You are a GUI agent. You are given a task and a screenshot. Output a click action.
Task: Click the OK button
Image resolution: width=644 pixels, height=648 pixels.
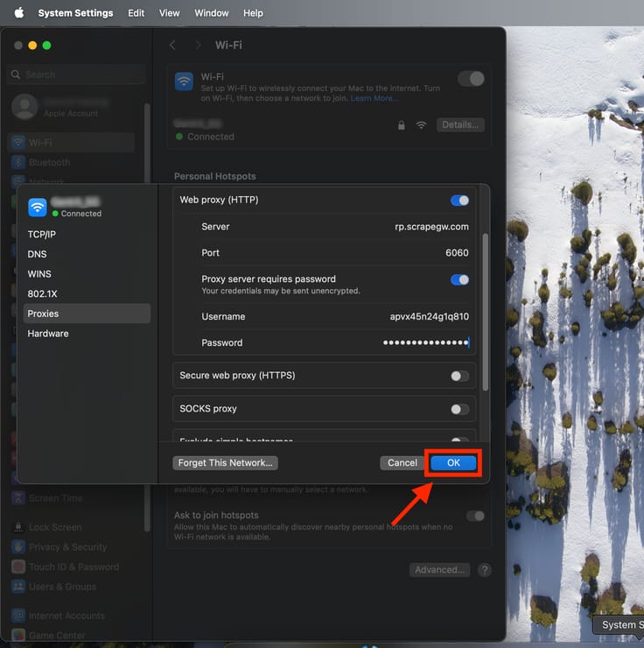(x=453, y=462)
